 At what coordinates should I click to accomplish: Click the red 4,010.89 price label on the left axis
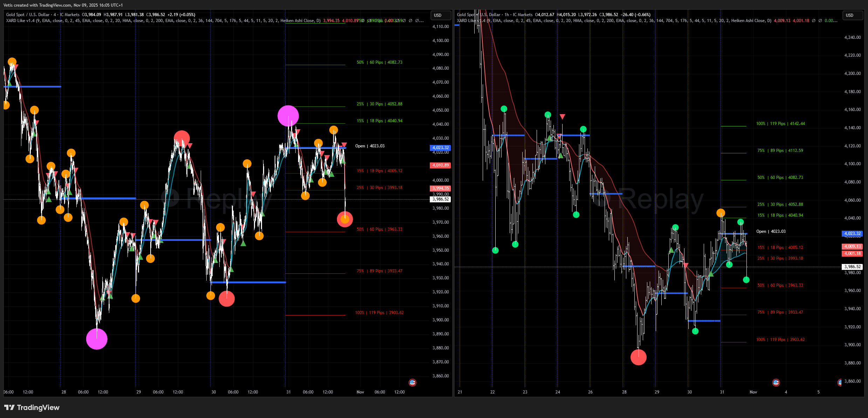(x=440, y=165)
